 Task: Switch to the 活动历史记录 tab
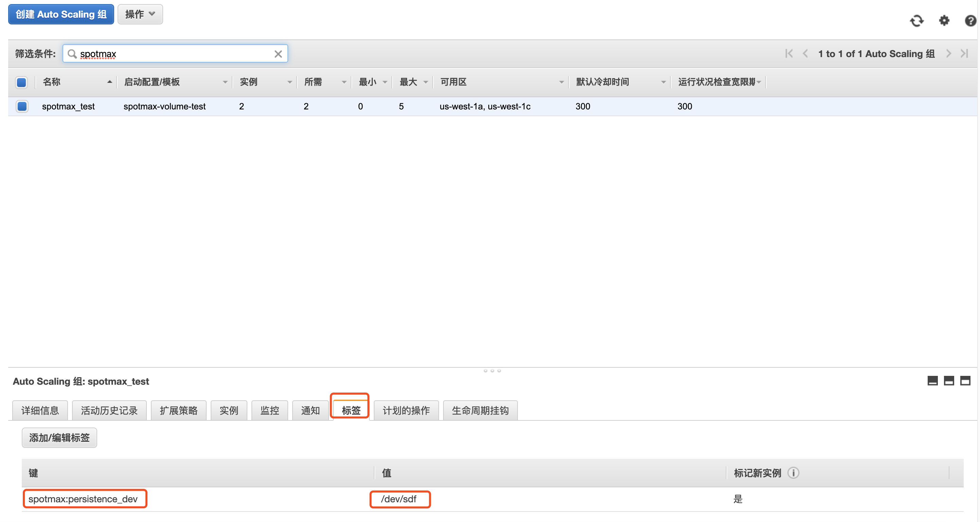[x=109, y=410]
